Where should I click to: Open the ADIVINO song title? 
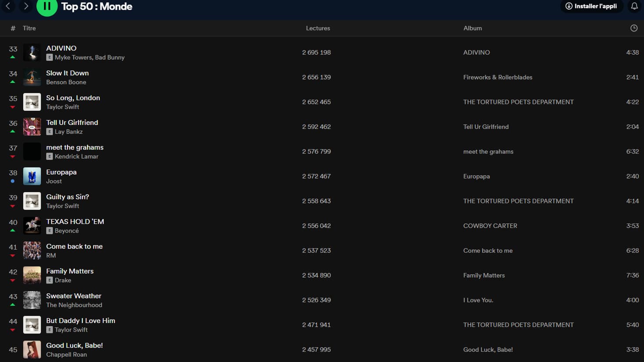click(x=61, y=48)
